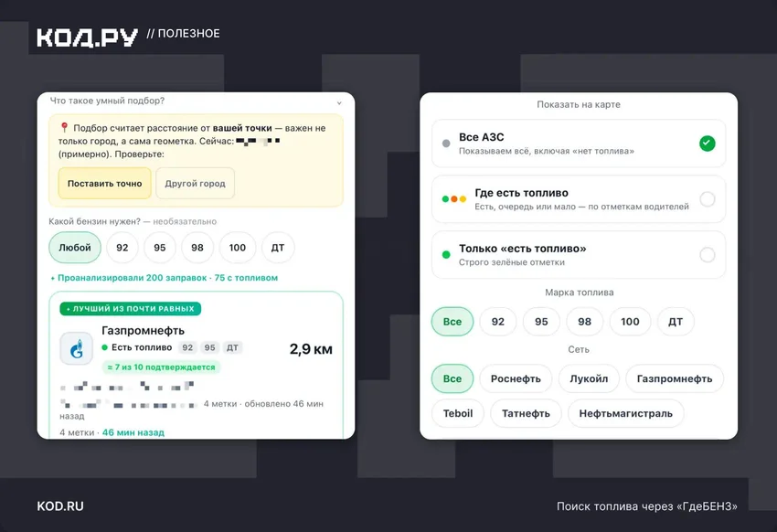Open the Газпромнефть station card title

pyautogui.click(x=143, y=330)
